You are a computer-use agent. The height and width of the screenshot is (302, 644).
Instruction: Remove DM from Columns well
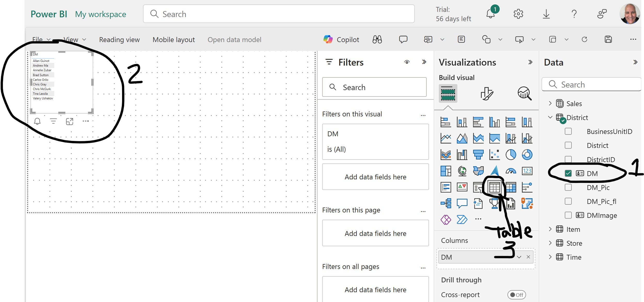coord(528,257)
